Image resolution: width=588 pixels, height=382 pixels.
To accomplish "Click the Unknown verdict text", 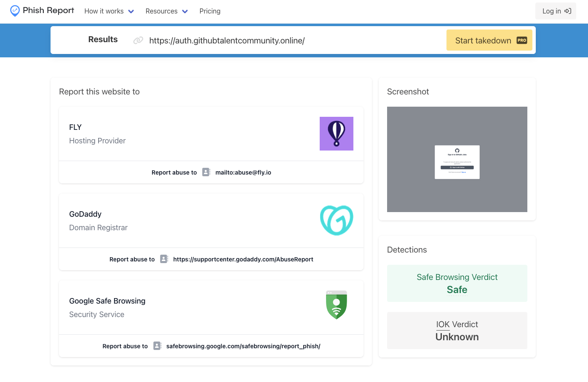I will 457,337.
